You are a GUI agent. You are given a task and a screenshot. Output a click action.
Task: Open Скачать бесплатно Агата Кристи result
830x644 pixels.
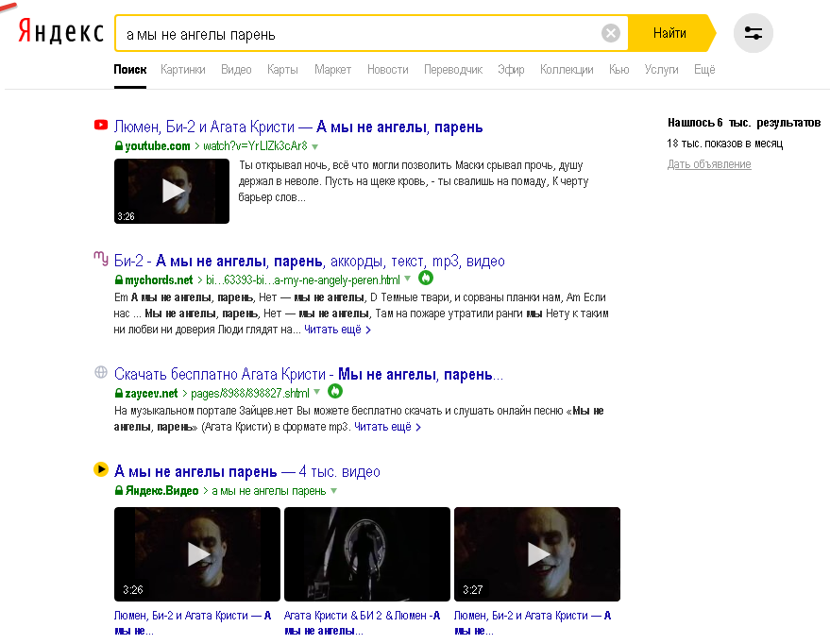coord(309,374)
